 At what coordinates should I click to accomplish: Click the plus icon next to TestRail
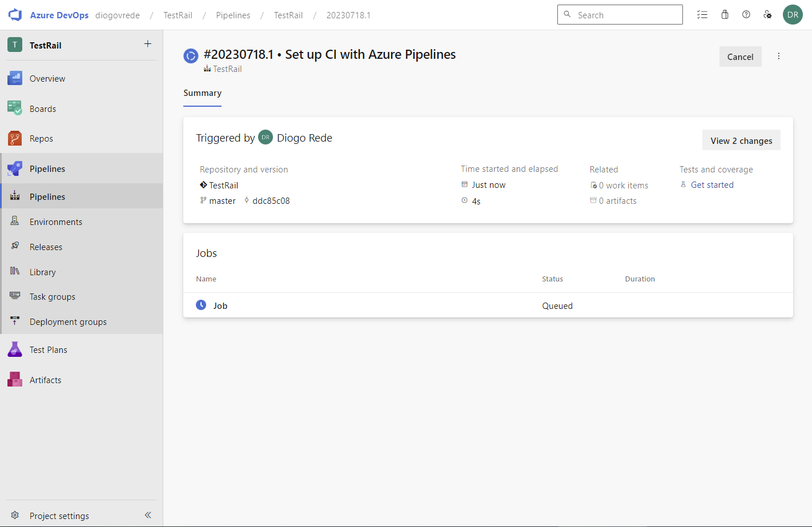tap(148, 44)
